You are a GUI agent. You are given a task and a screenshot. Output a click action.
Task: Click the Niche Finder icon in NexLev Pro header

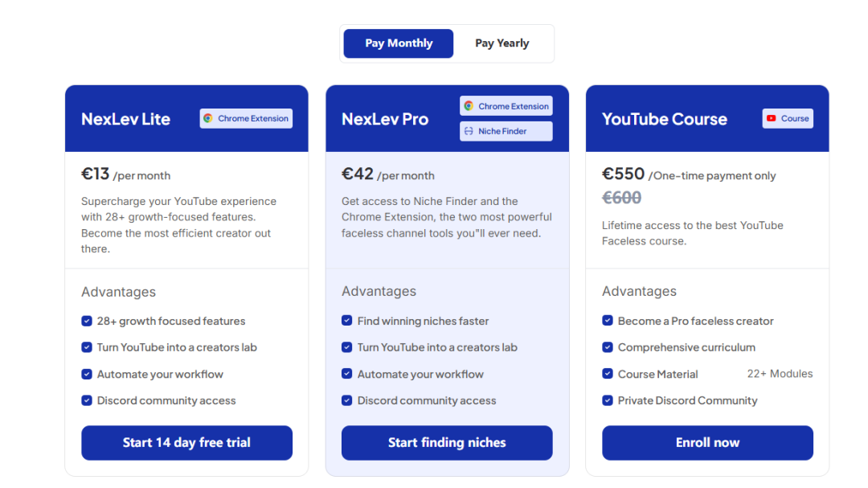point(469,131)
